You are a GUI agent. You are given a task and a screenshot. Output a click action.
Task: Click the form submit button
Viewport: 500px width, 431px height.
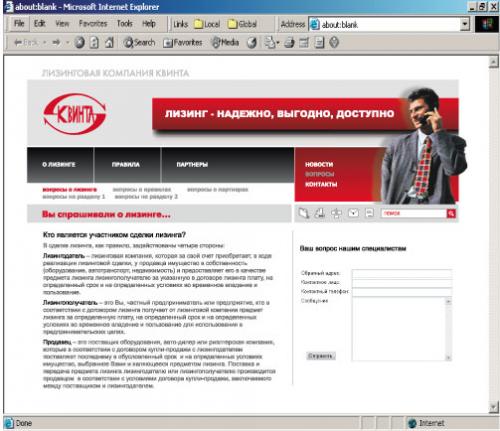point(321,356)
